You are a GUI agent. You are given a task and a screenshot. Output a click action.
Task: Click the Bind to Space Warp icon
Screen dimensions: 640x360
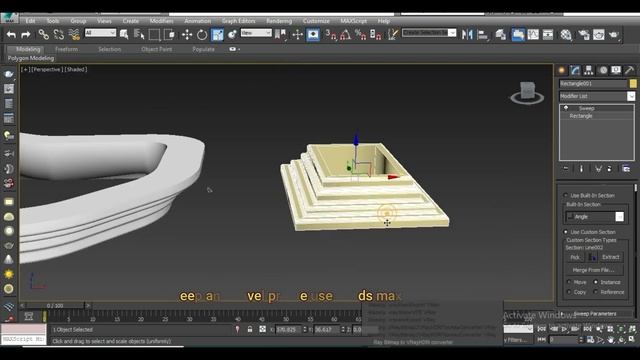pos(74,35)
